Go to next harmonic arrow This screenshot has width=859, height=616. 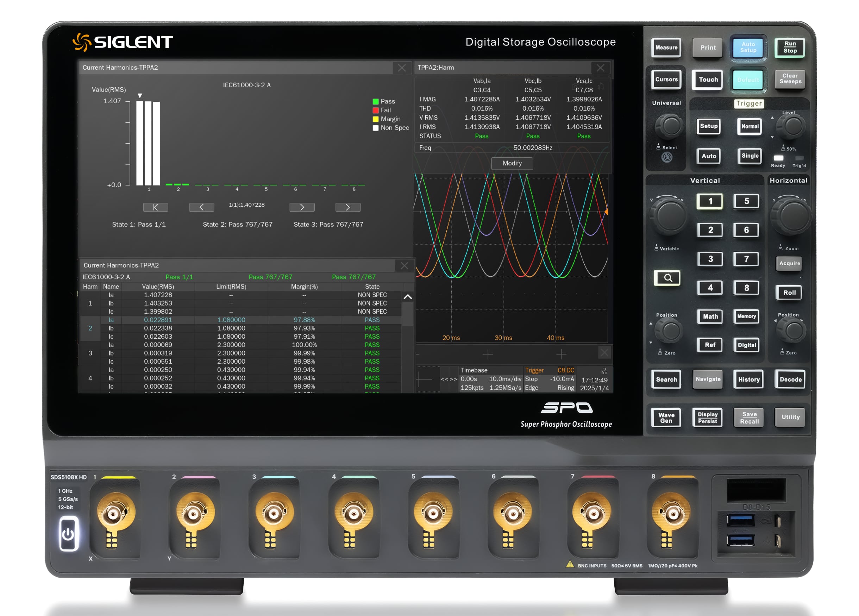point(302,207)
